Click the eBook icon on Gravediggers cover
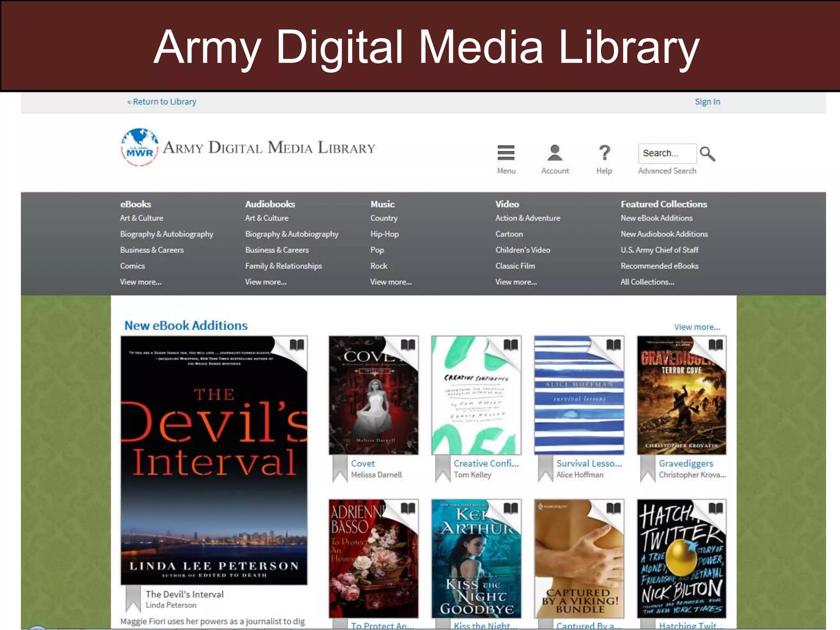Screen dimensions: 840x630 [x=716, y=345]
